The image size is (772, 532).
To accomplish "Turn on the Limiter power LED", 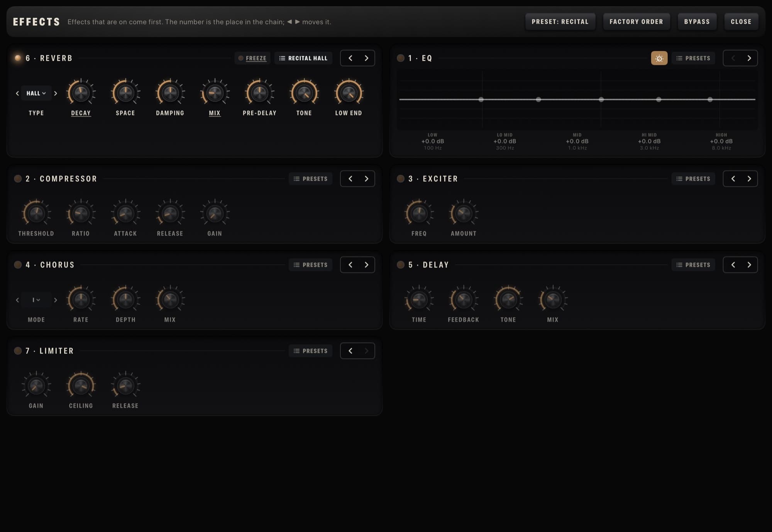I will (x=18, y=351).
